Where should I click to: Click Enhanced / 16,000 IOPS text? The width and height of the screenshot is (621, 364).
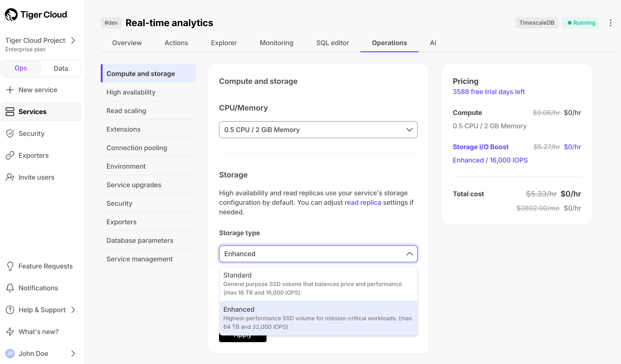pyautogui.click(x=490, y=160)
